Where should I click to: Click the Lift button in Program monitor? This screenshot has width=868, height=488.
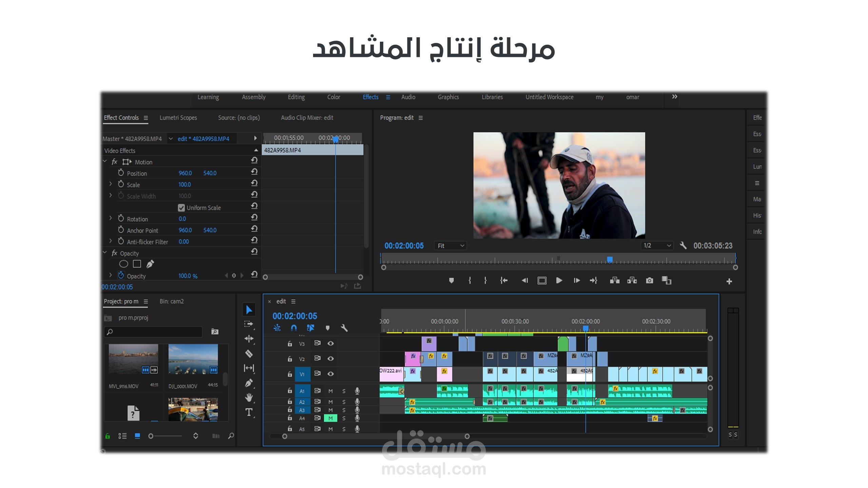click(615, 281)
